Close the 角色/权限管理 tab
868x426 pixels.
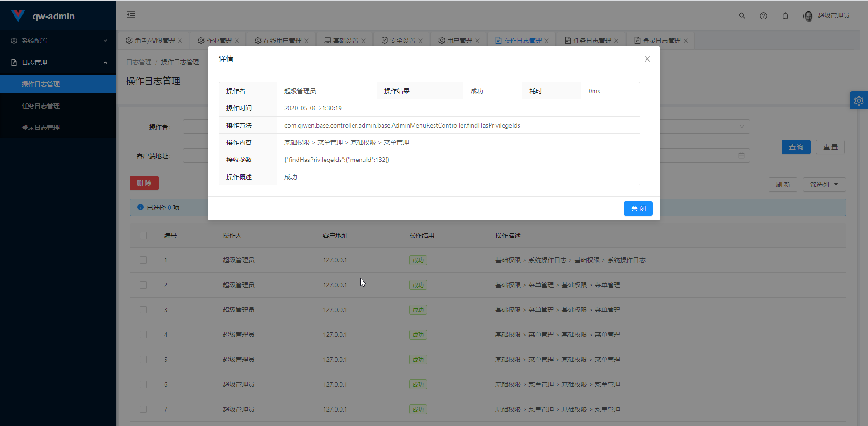pos(180,41)
